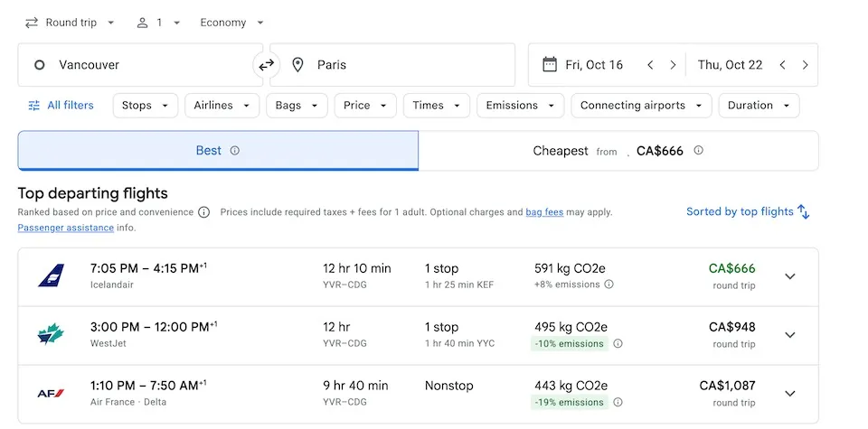Open the Economy cabin class dropdown
Viewport: 868px width, 429px height.
coord(232,23)
